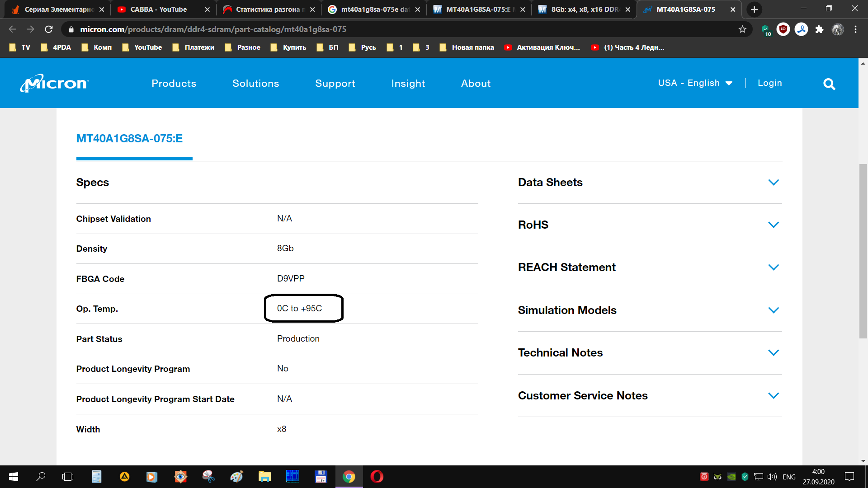Viewport: 868px width, 488px height.
Task: Launch Opera from the Windows taskbar
Action: point(377,477)
